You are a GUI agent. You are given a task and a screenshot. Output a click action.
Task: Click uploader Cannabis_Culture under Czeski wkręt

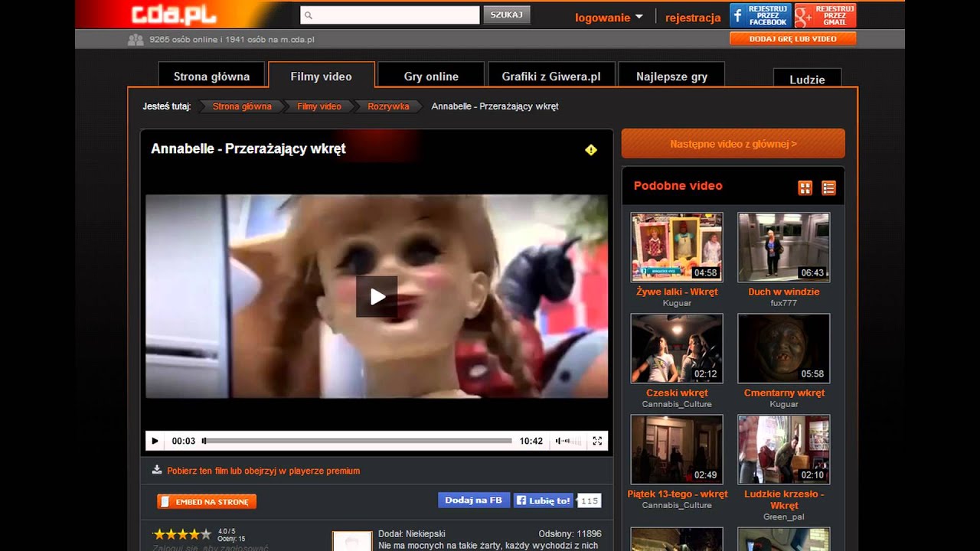677,404
